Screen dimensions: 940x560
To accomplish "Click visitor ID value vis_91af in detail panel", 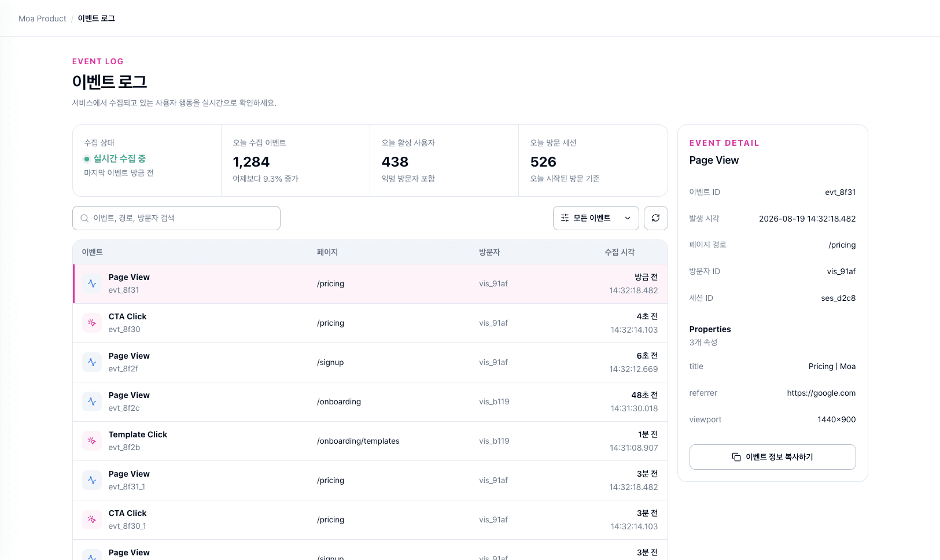I will pyautogui.click(x=841, y=271).
